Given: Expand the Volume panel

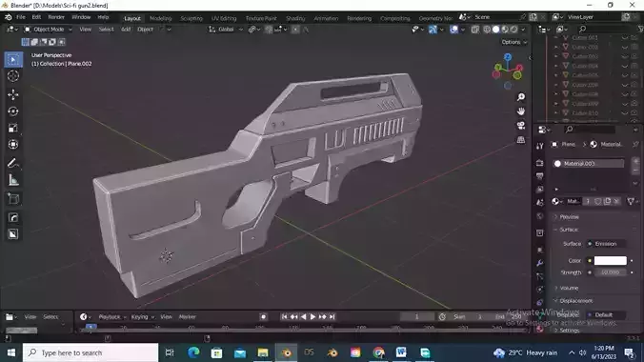Looking at the screenshot, I should point(569,288).
